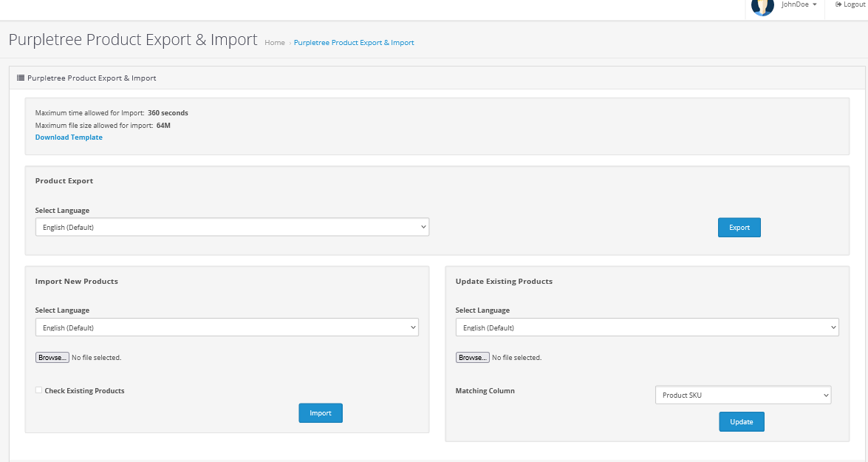Browse for a file to import new products
This screenshot has height=462, width=868.
click(52, 357)
